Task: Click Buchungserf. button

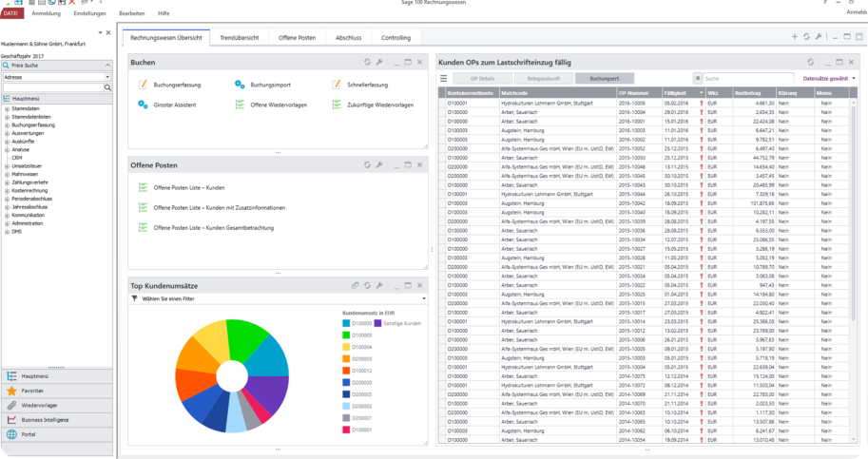Action: 605,79
